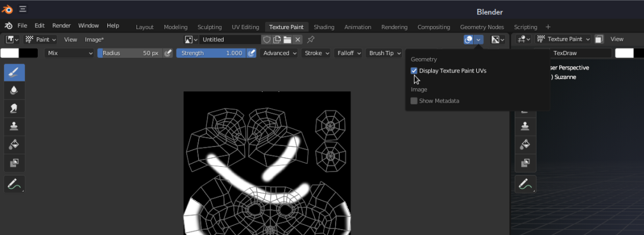Toggle pressure sensitivity for Strength
This screenshot has height=235, width=644.
coord(251,53)
